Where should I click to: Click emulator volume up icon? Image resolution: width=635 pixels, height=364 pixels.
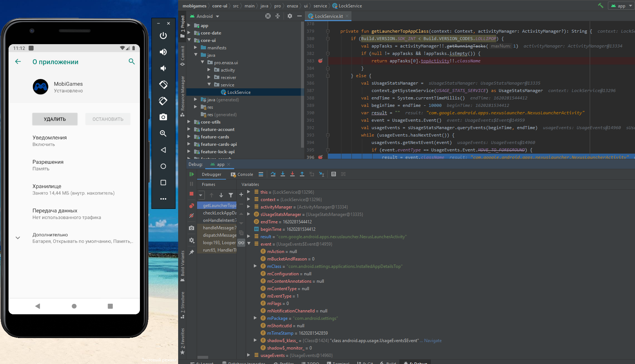click(x=163, y=52)
